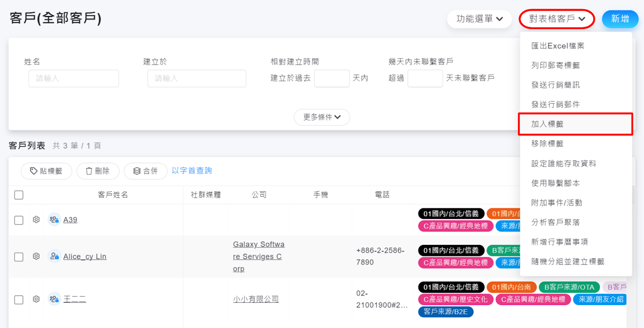The width and height of the screenshot is (644, 328).
Task: Select 匯出Excel檔案 menu entry
Action: click(557, 46)
